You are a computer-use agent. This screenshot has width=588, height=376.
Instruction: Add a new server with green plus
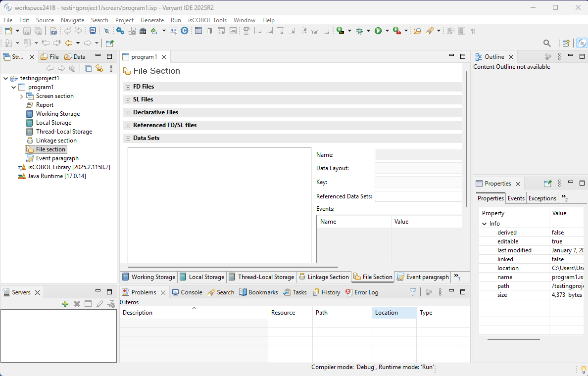65,304
